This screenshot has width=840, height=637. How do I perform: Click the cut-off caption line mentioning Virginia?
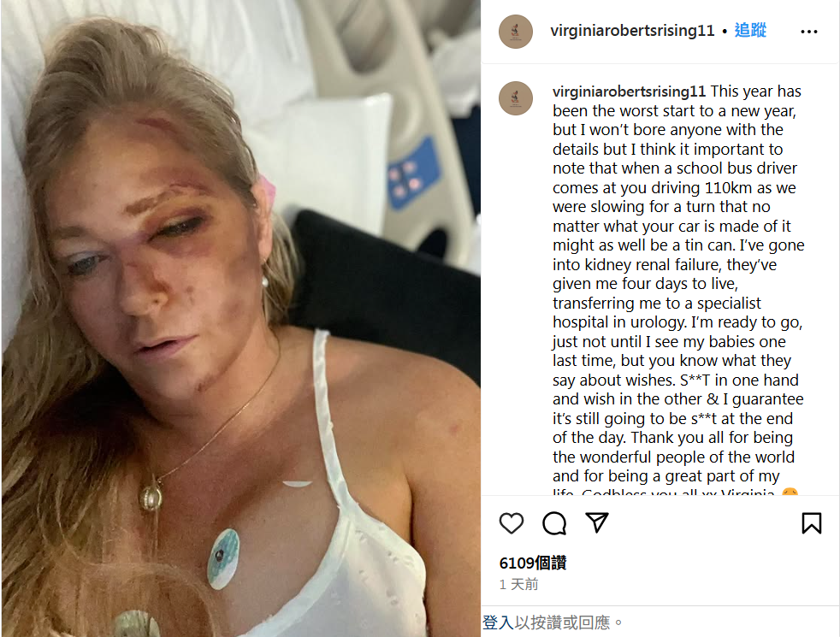pos(665,492)
